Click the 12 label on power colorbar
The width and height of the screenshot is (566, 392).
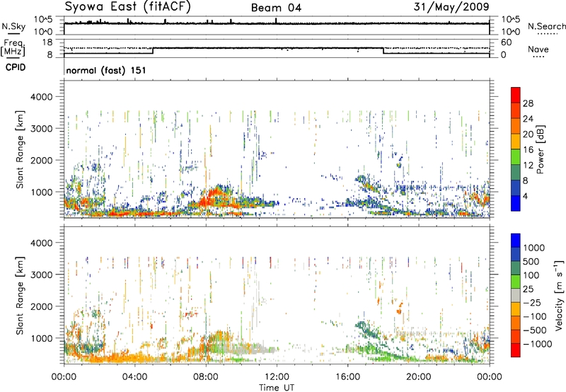click(528, 165)
